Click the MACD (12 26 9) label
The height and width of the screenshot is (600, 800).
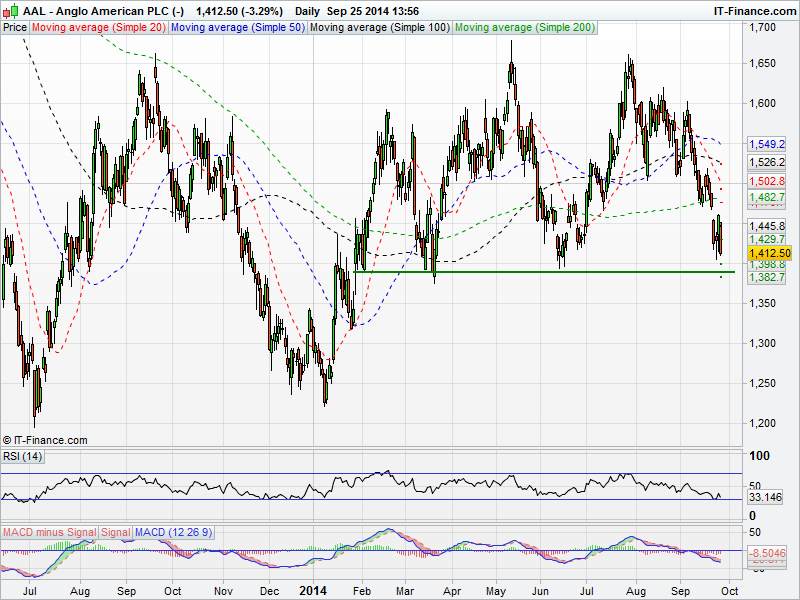172,530
